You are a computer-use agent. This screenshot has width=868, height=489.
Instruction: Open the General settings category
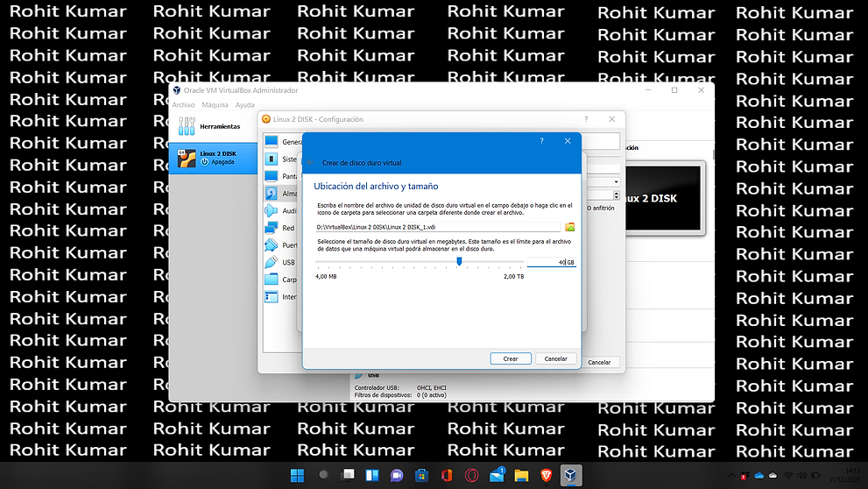tap(283, 142)
